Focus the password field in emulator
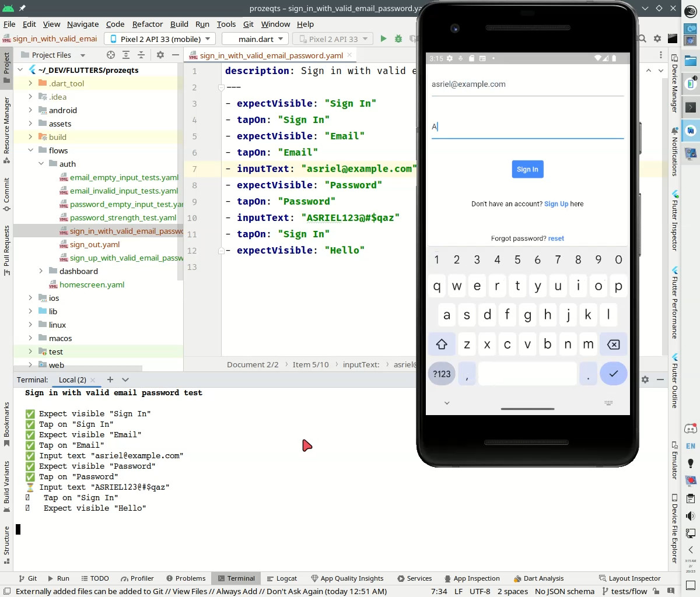 (x=527, y=127)
